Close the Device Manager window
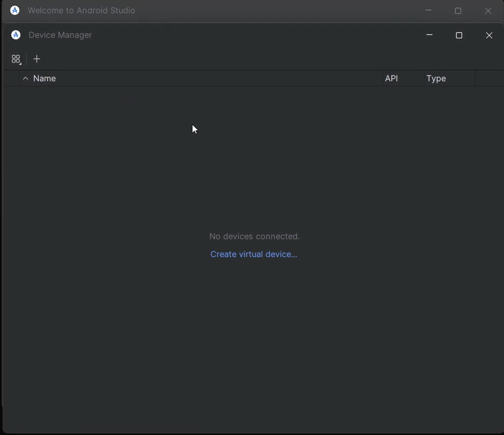Viewport: 504px width, 435px height. [489, 35]
